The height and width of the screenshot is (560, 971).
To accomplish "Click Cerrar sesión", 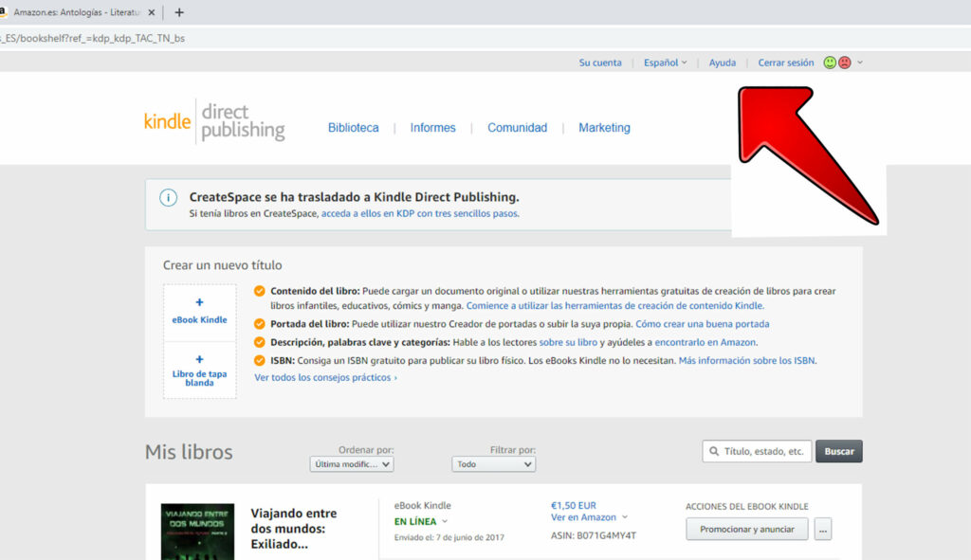I will click(786, 63).
